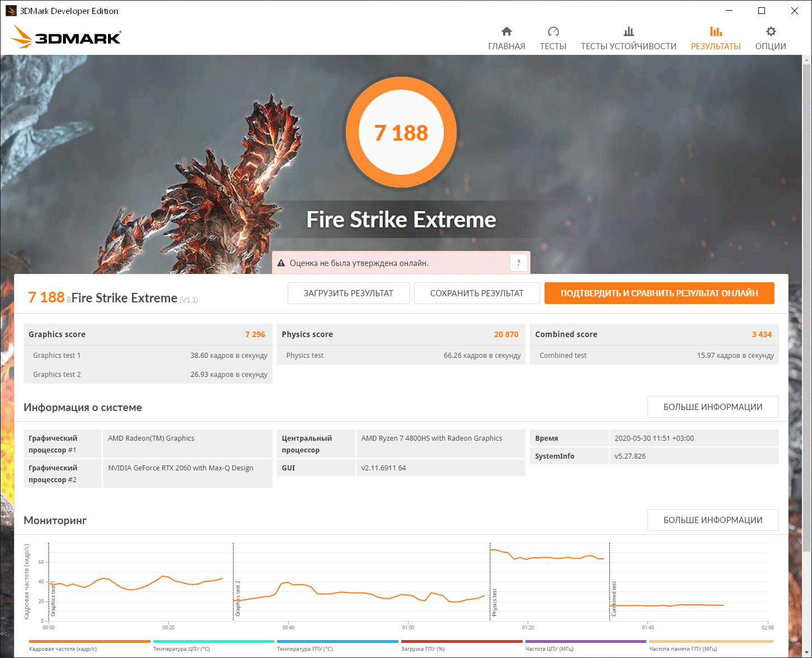Image resolution: width=812 pixels, height=658 pixels.
Task: Click AMD Radeon(TM) Graphics GPU entry
Action: click(151, 438)
